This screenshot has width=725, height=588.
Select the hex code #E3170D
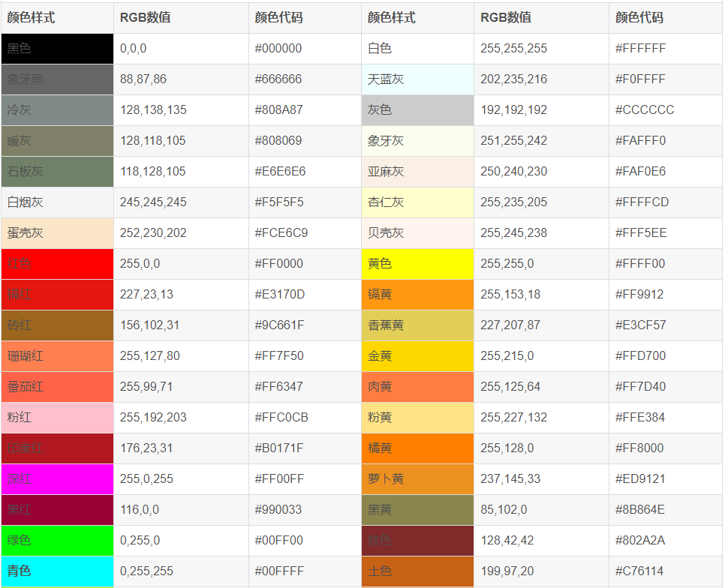280,295
